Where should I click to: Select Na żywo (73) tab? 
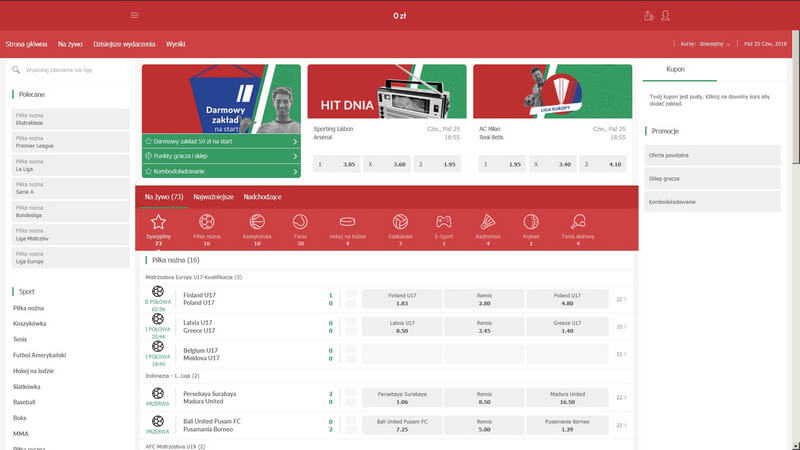pos(164,197)
